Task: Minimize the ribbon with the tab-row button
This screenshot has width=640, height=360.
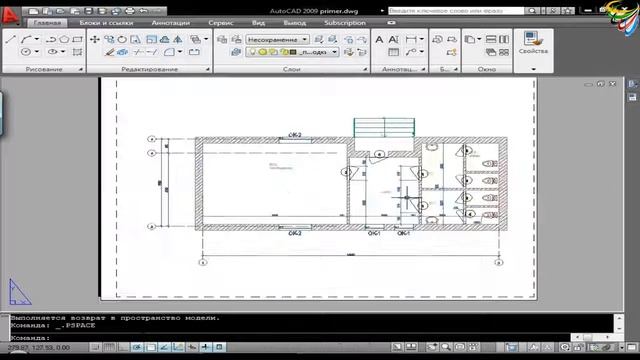Action: (x=391, y=23)
